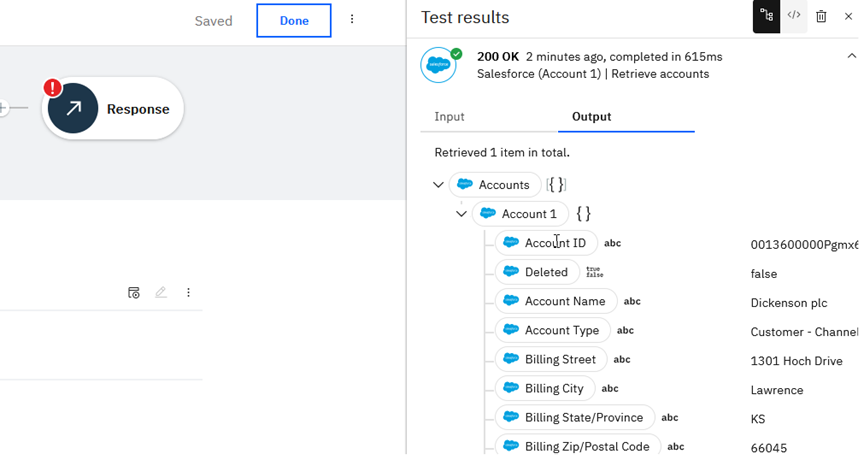Click the Billing City field pill
Viewport: 860px width, 456px height.
[545, 389]
